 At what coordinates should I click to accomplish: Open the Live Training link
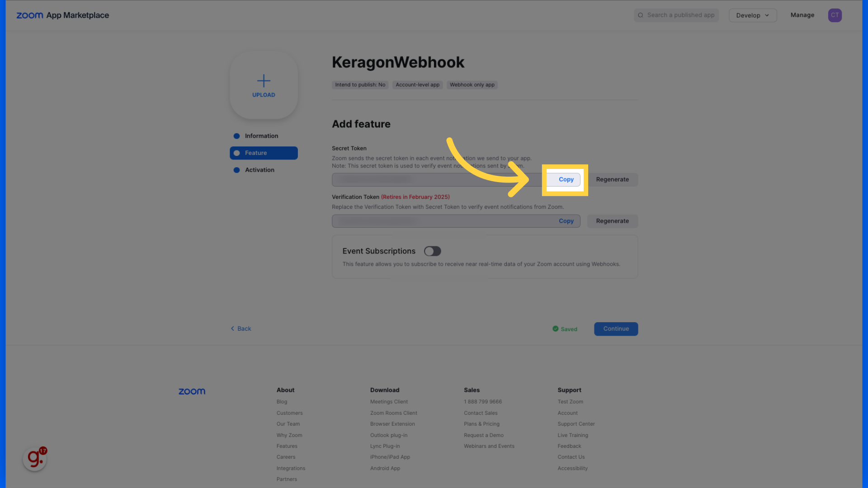(x=573, y=436)
